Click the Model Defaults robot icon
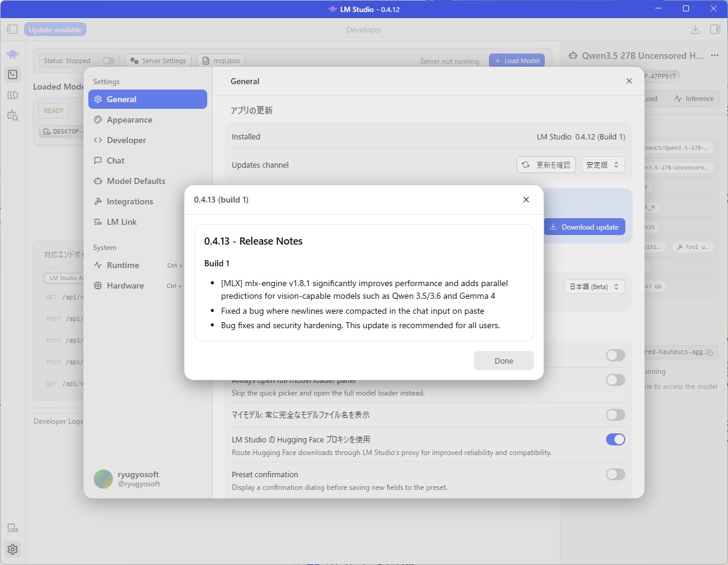Viewport: 728px width, 565px height. 98,181
